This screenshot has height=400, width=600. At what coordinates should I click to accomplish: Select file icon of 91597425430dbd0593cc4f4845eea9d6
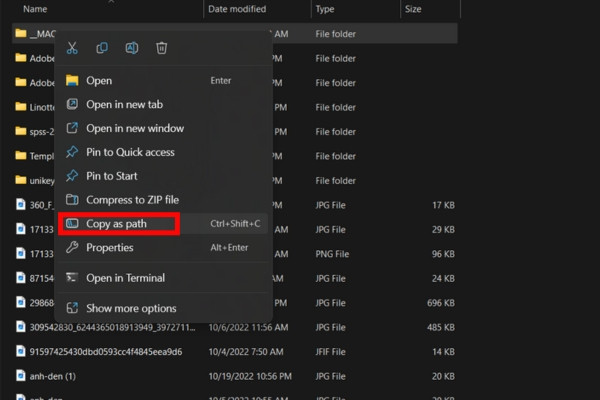tap(21, 351)
